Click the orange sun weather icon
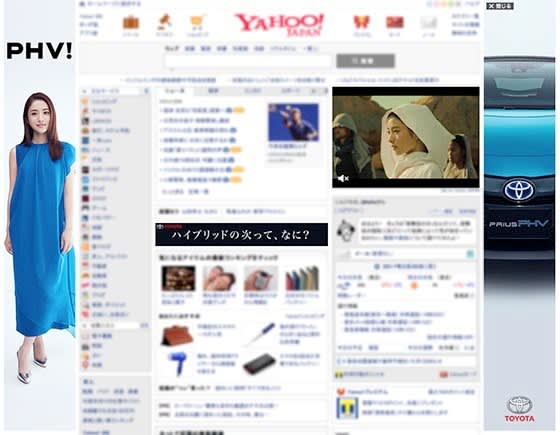The height and width of the screenshot is (435, 560). (x=414, y=285)
